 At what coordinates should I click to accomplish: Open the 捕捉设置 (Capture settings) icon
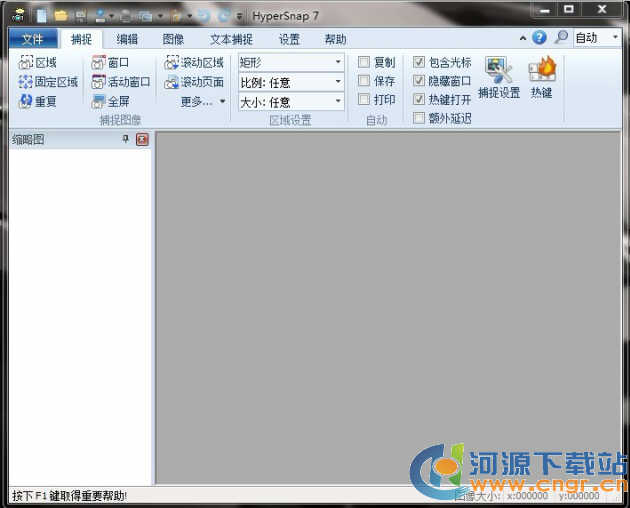pyautogui.click(x=499, y=70)
